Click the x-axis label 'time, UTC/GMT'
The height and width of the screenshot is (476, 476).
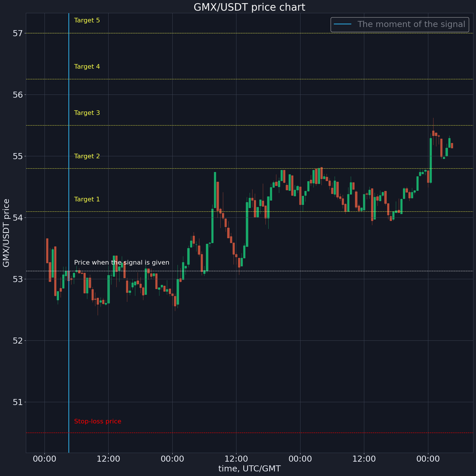point(249,468)
